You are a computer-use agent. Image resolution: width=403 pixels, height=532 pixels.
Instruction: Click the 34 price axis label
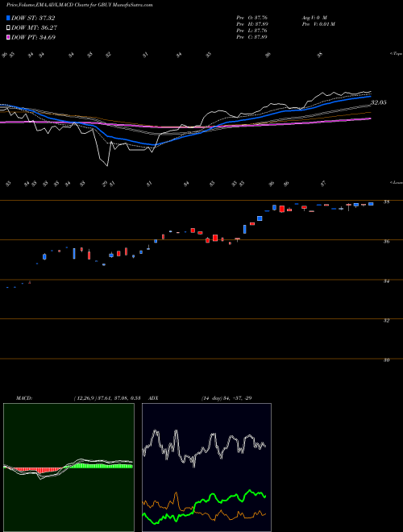click(x=386, y=281)
